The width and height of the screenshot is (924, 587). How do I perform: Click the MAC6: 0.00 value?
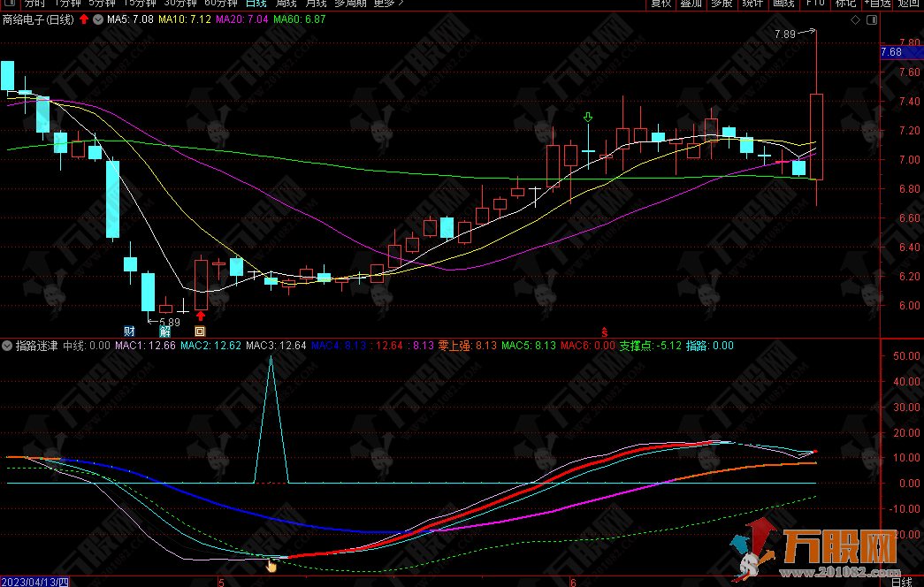587,346
